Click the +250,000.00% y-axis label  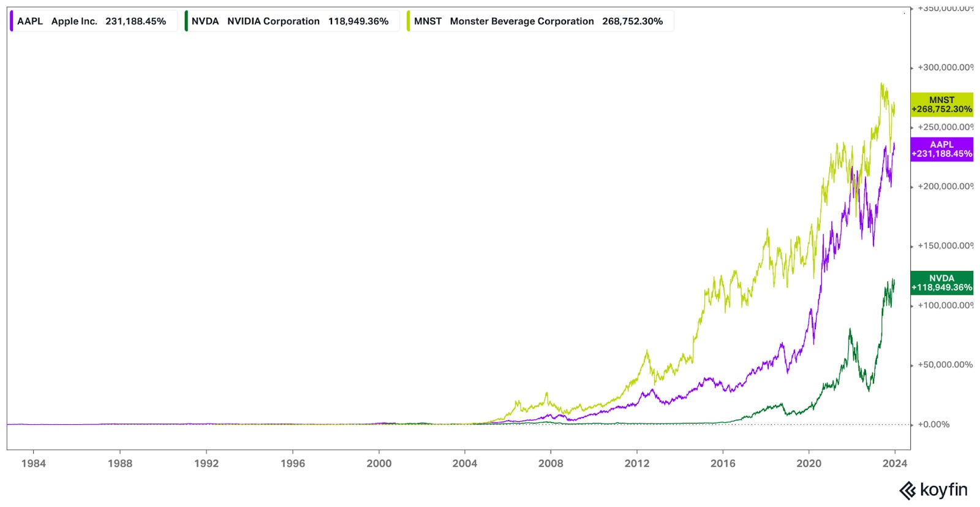pos(945,127)
